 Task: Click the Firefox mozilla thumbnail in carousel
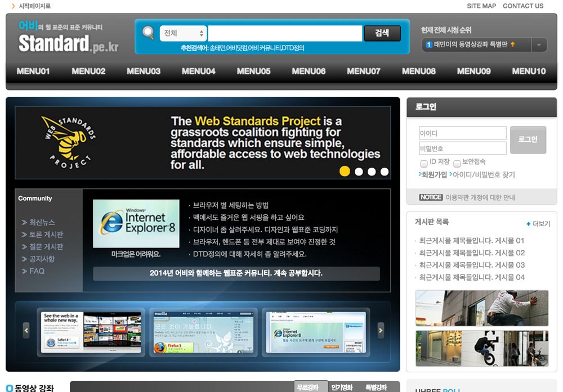(x=203, y=332)
